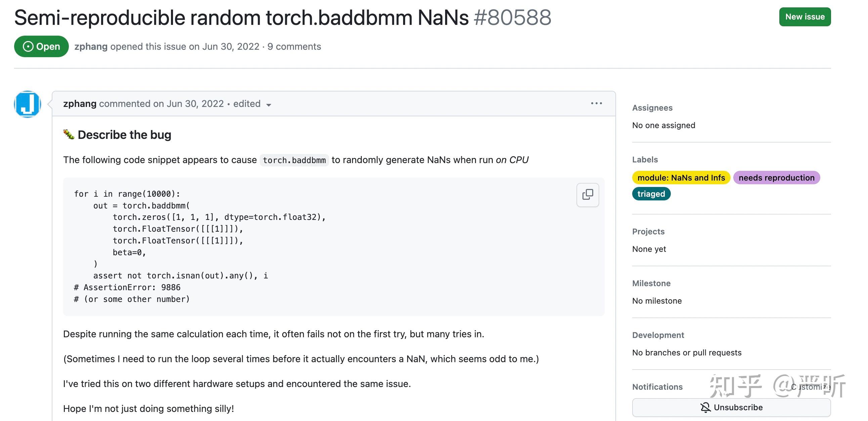Click the sentence starting 'Despite running the same calculation'
Viewport: 868px width, 421px height.
(x=274, y=334)
